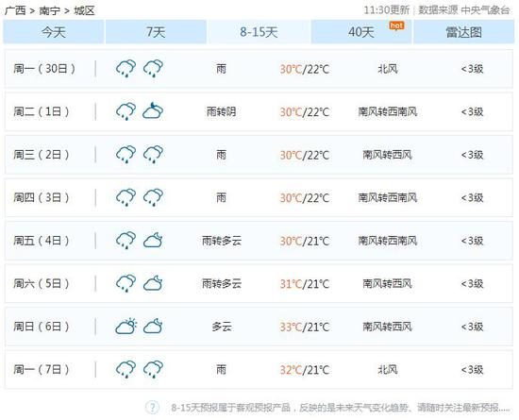
Task: Open the 40天 forecast tab
Action: [361, 32]
